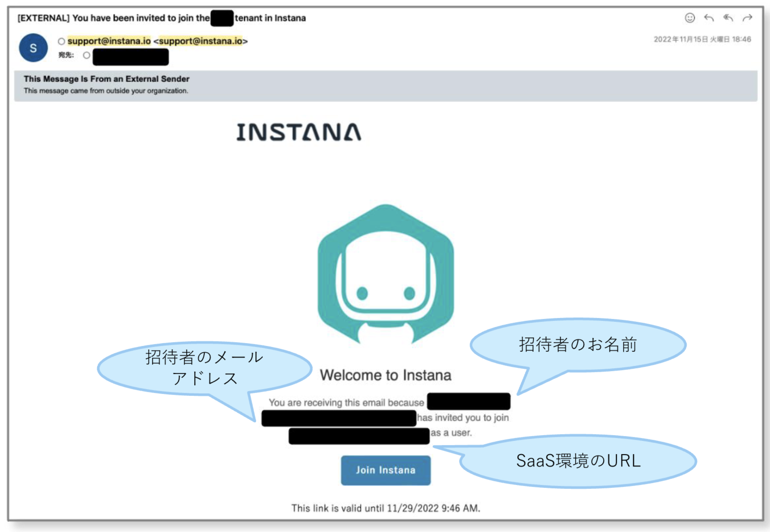Click the Forward arrow icon
The width and height of the screenshot is (770, 532).
pyautogui.click(x=747, y=18)
